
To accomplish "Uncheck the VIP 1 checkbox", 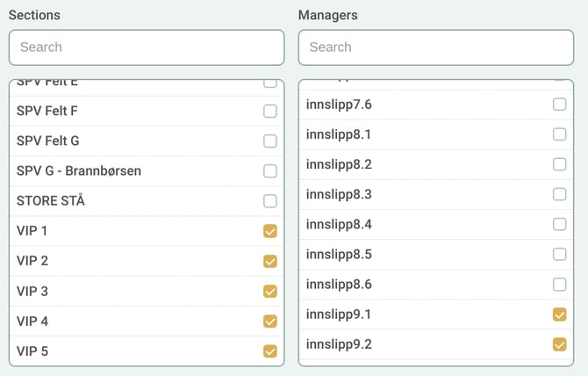I will pyautogui.click(x=270, y=231).
